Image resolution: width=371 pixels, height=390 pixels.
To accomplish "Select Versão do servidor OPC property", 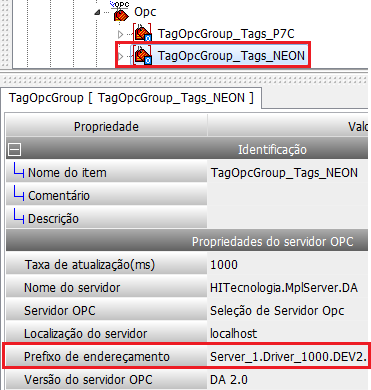I will [x=106, y=379].
